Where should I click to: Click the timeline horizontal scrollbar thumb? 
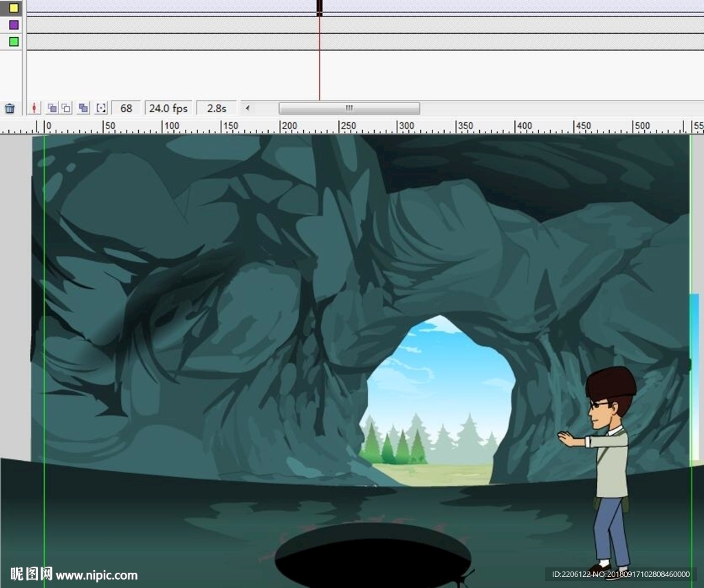349,109
